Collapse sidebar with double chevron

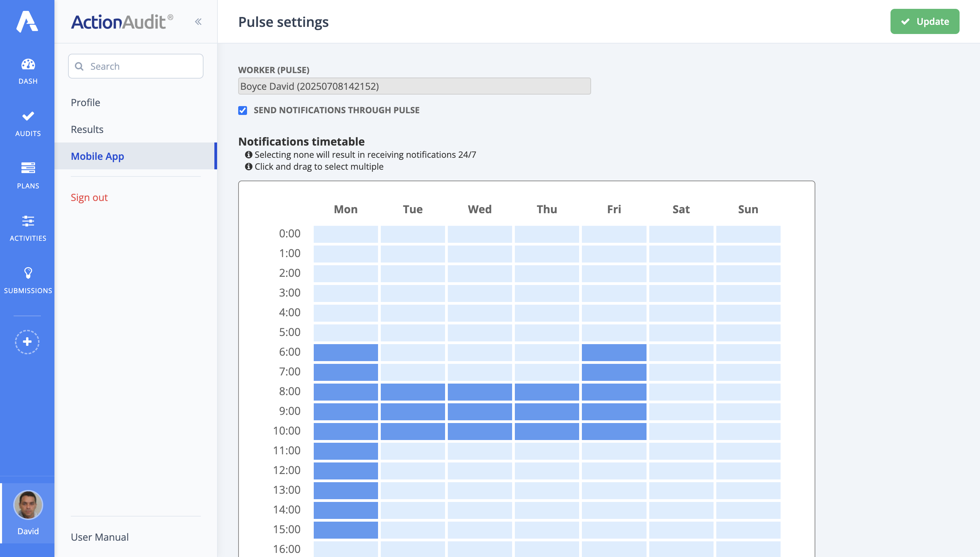[x=198, y=22]
